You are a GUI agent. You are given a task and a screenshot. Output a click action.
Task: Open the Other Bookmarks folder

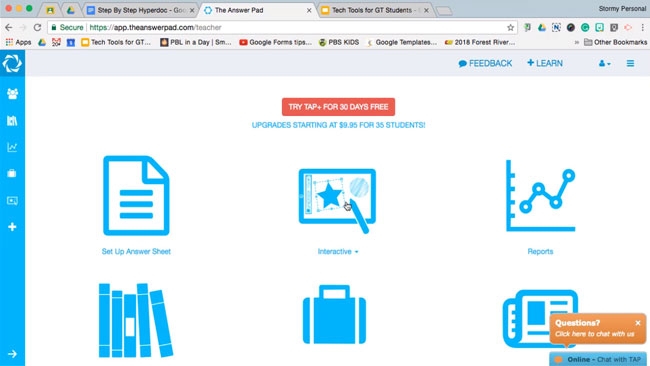click(x=615, y=42)
